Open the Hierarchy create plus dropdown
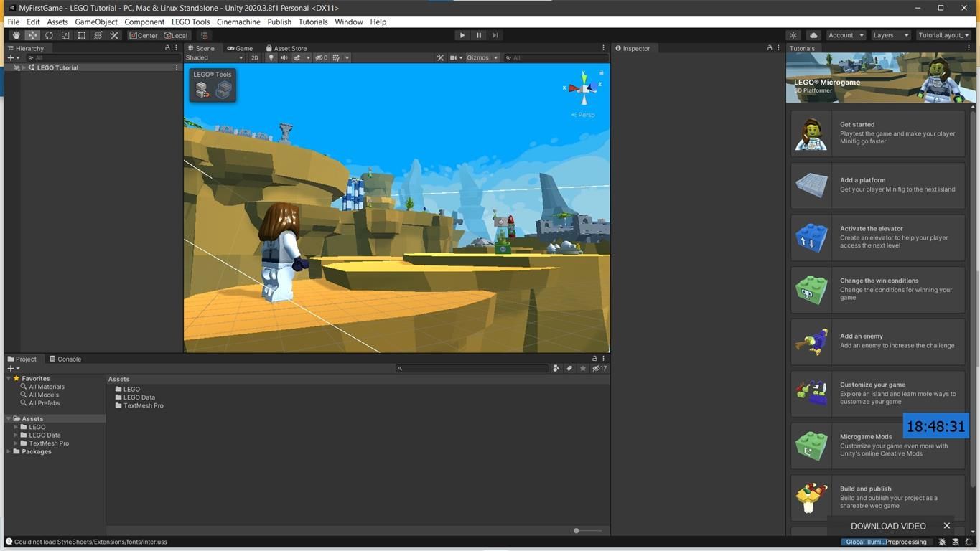This screenshot has height=551, width=980. click(x=14, y=57)
